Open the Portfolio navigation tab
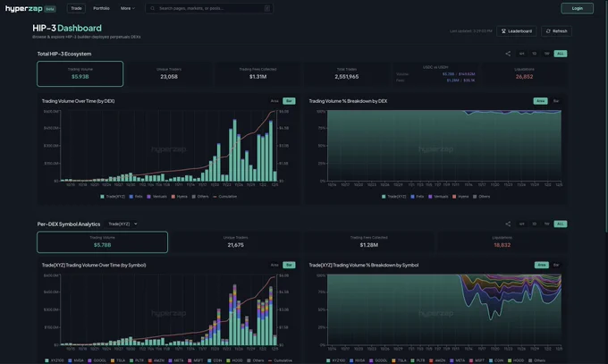The image size is (608, 364). click(x=101, y=8)
